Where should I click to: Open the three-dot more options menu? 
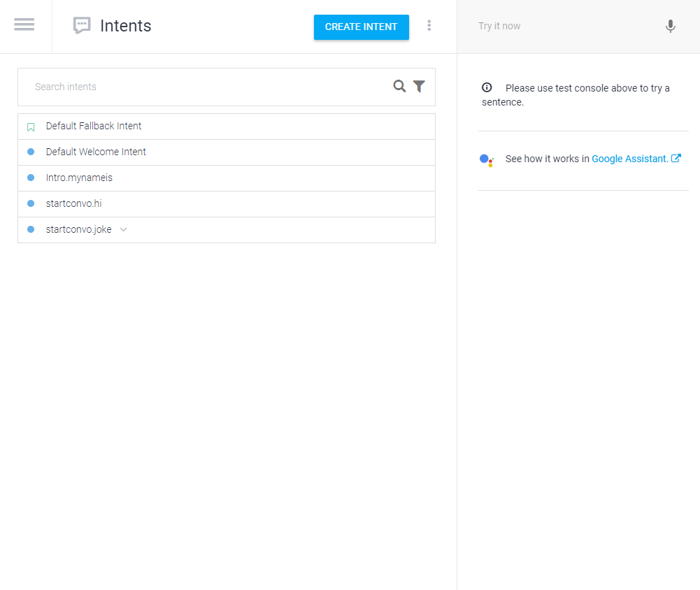429,26
